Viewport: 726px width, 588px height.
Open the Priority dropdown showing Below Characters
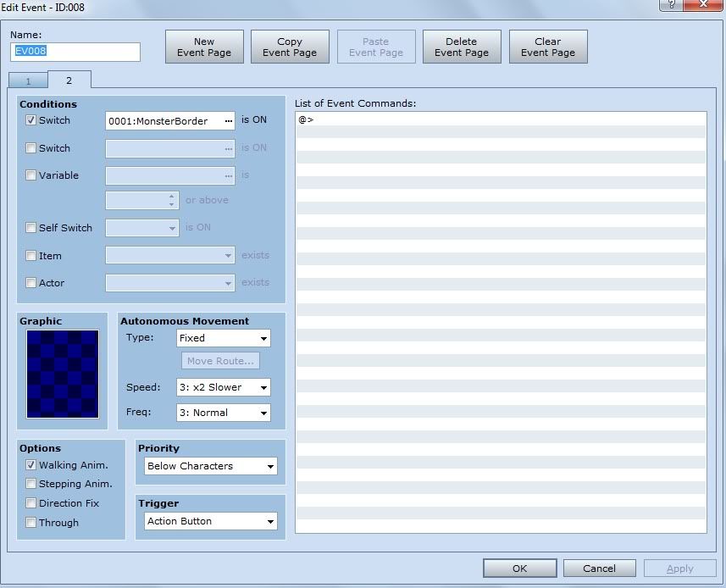pos(210,466)
